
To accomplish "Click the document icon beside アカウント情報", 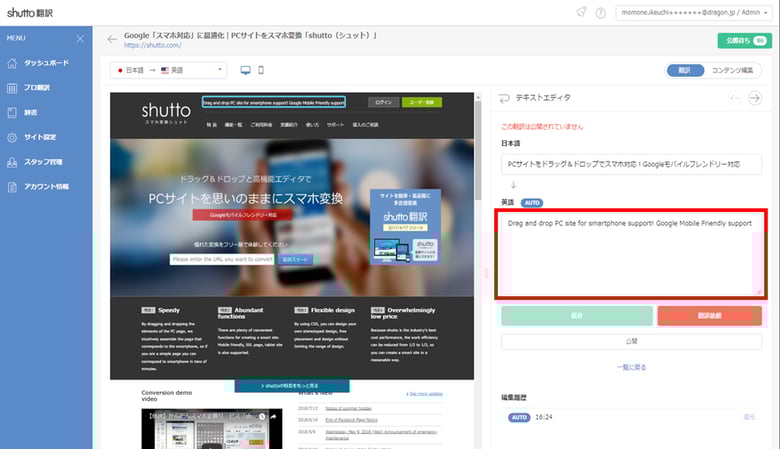I will tap(12, 187).
